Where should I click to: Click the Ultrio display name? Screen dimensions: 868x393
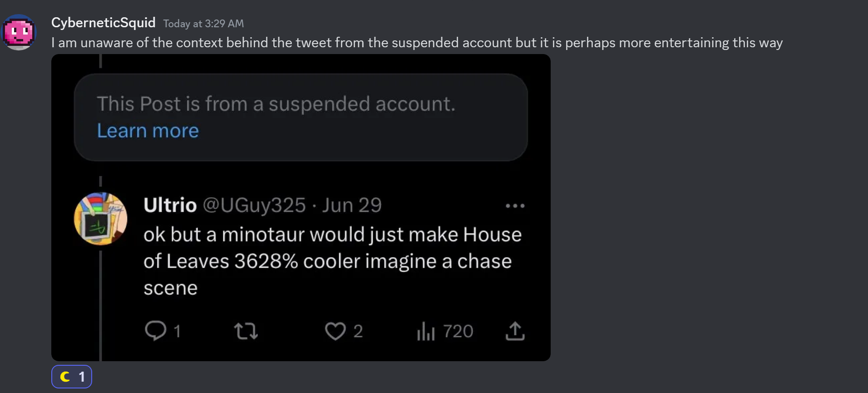pyautogui.click(x=170, y=205)
